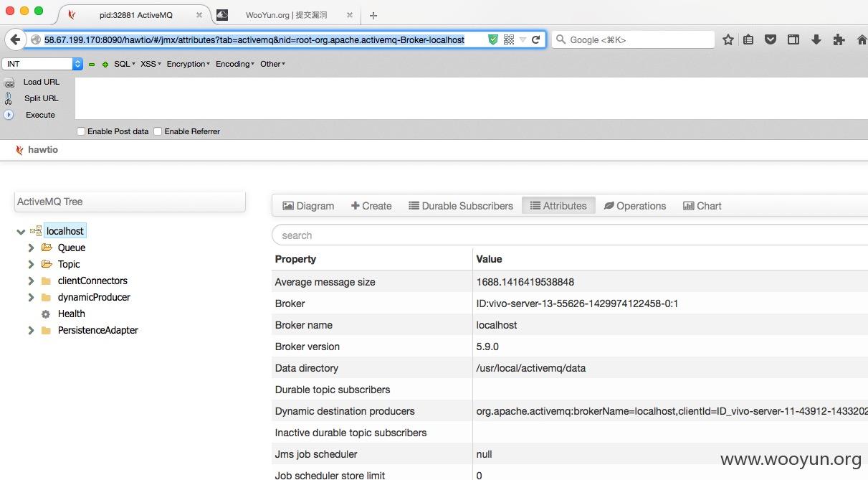Open a new browser tab with plus

pyautogui.click(x=373, y=15)
